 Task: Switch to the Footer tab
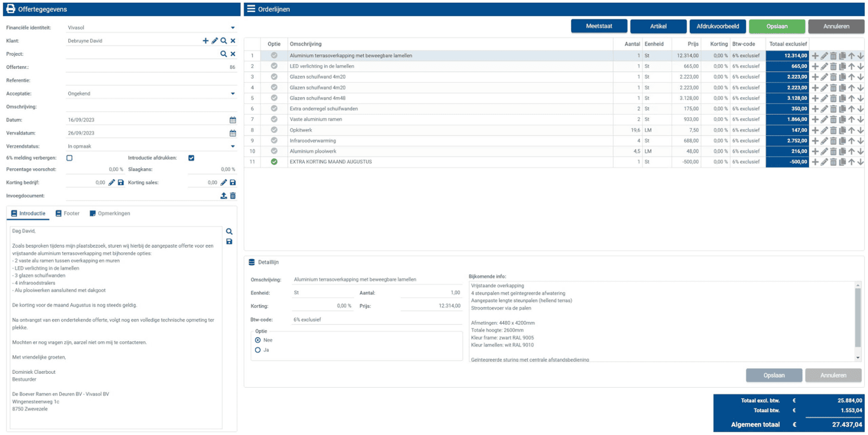pyautogui.click(x=67, y=213)
